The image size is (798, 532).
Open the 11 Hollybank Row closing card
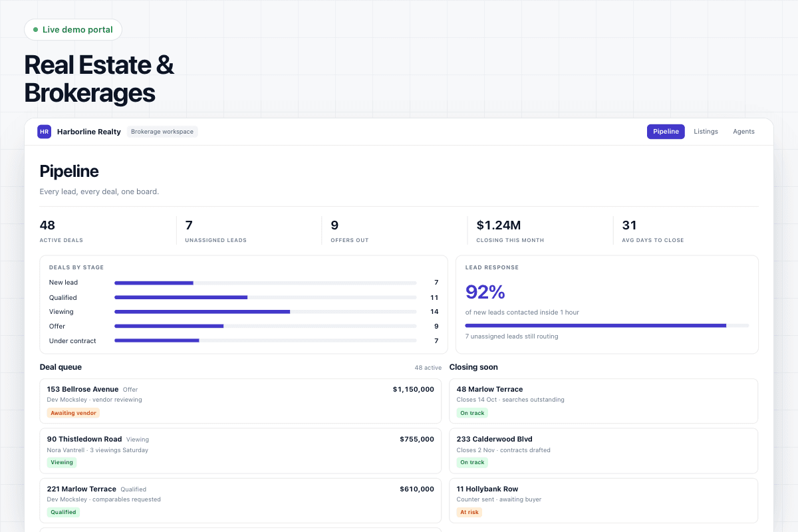tap(604, 501)
